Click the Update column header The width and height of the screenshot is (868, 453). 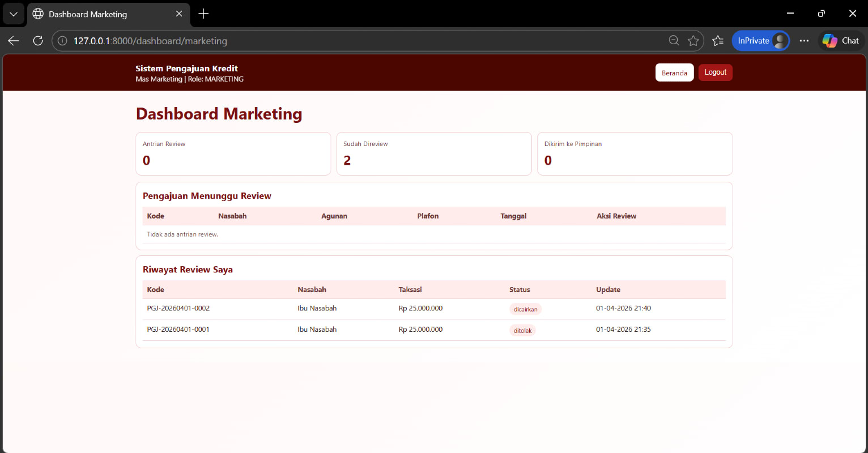(x=608, y=289)
